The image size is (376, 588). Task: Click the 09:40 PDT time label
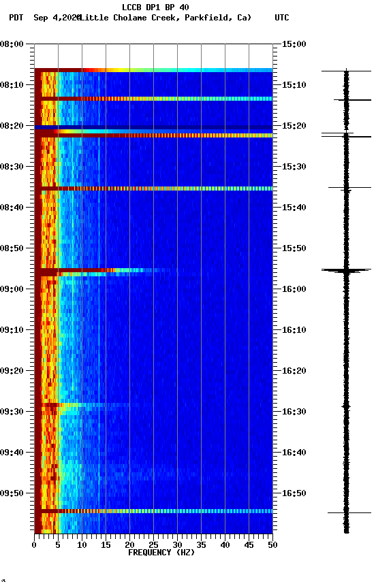[12, 453]
